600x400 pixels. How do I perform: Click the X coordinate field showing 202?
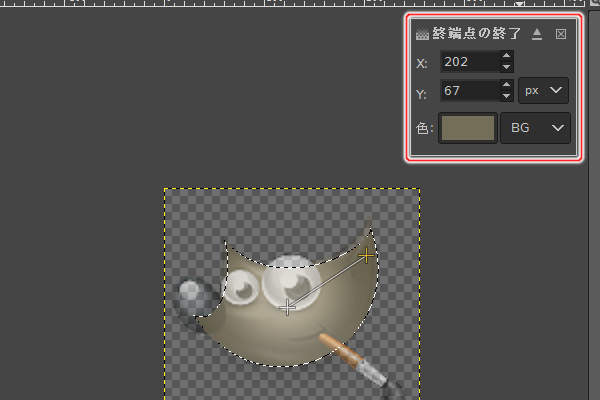click(470, 61)
